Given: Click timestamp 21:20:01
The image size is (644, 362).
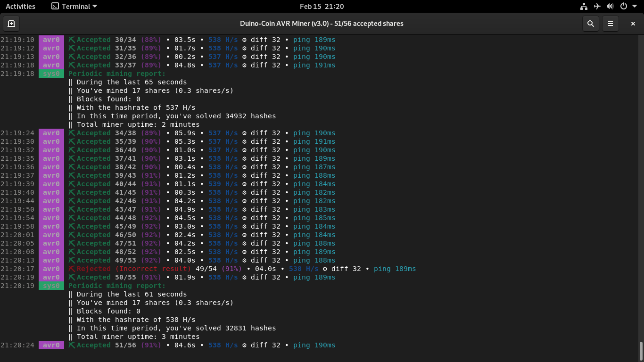Looking at the screenshot, I should pyautogui.click(x=17, y=235).
